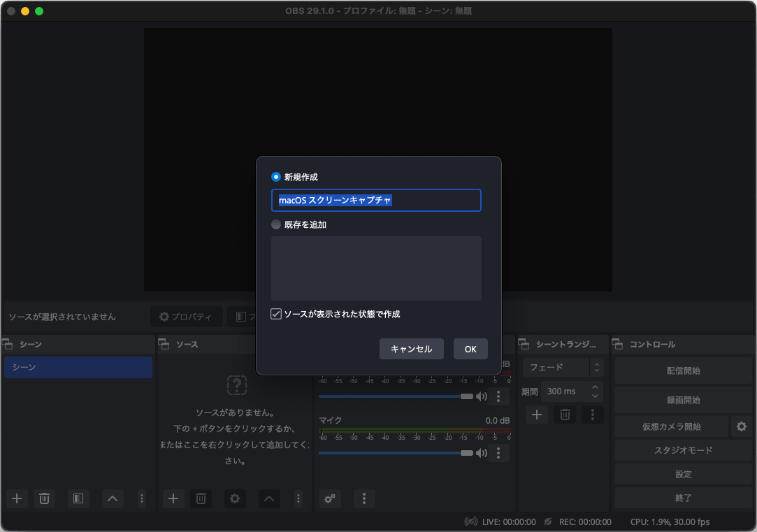This screenshot has width=757, height=532.
Task: Click the LIVE status stream icon
Action: coord(470,522)
